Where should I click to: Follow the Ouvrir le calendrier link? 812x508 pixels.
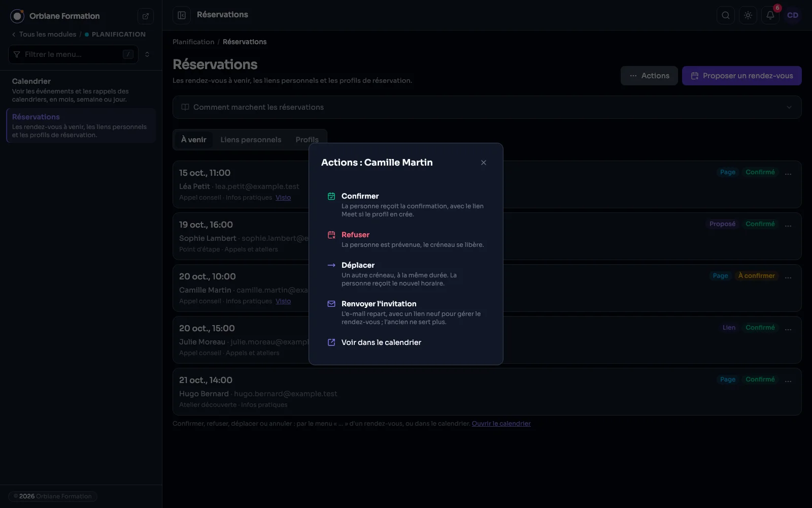(x=501, y=424)
